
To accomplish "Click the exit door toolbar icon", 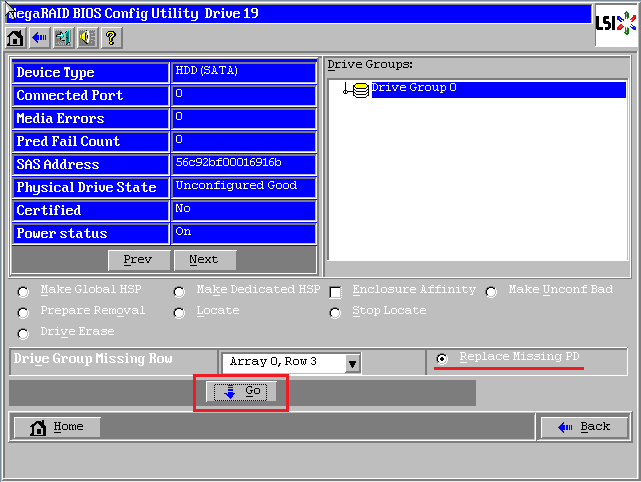I will 63,38.
